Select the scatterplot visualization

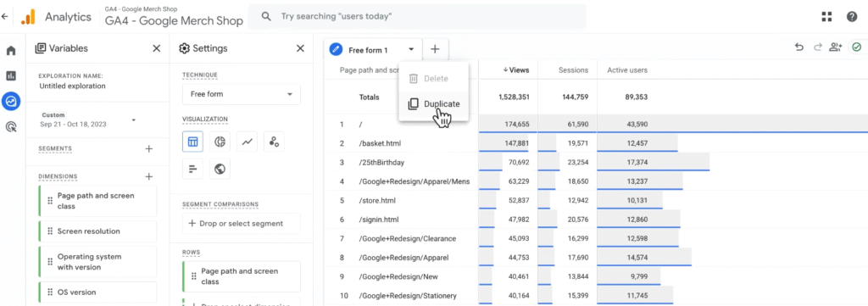click(274, 142)
